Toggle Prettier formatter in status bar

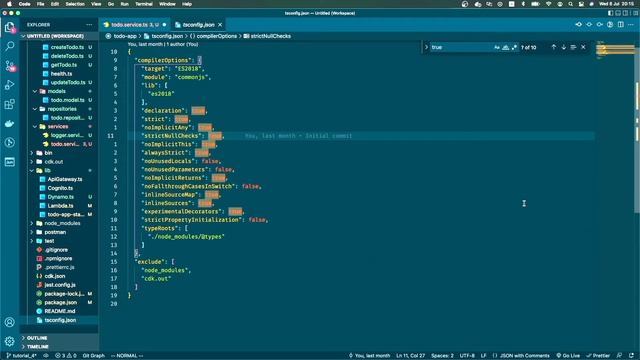click(x=598, y=356)
